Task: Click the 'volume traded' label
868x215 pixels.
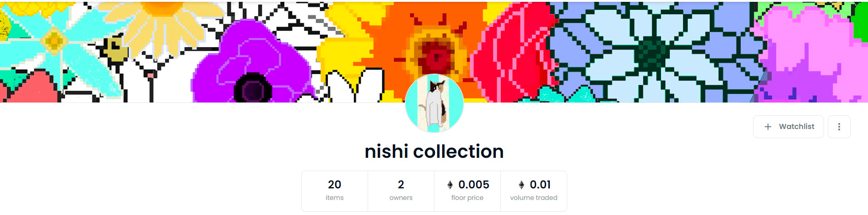Action: (x=534, y=198)
